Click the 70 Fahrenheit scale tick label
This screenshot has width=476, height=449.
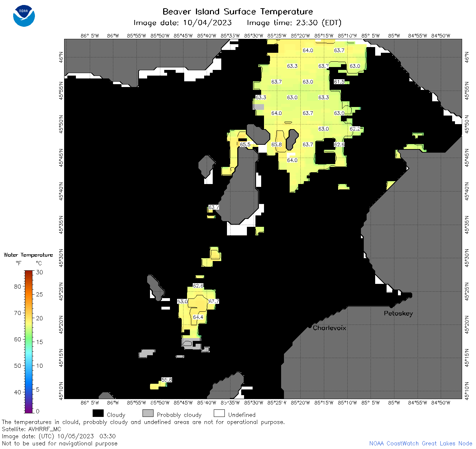(x=17, y=313)
